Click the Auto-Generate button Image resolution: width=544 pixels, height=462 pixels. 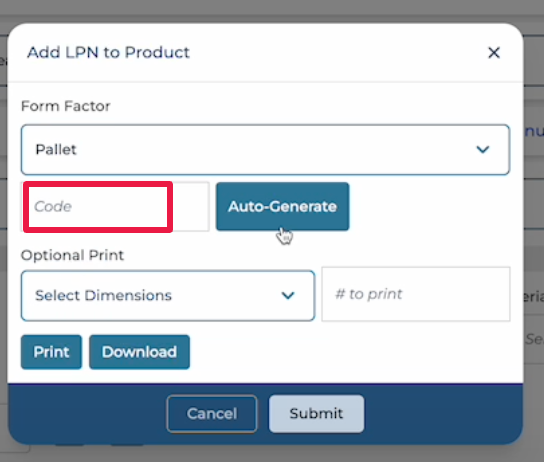point(282,206)
